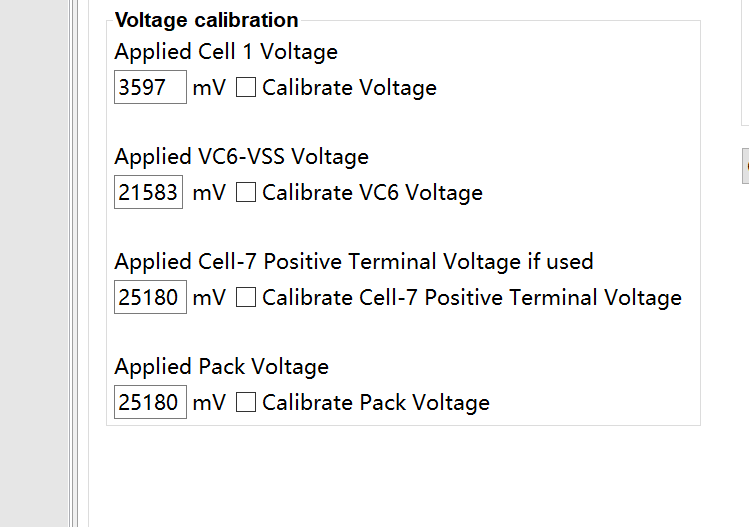Screen dimensions: 749x527
Task: Click the Applied Pack Voltage input field
Action: [x=150, y=403]
